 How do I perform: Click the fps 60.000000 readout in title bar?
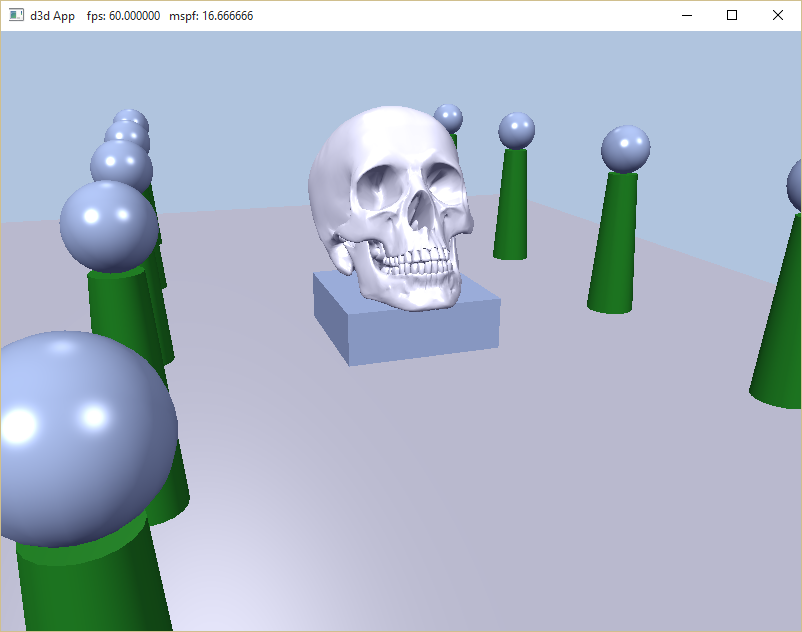pyautogui.click(x=123, y=16)
